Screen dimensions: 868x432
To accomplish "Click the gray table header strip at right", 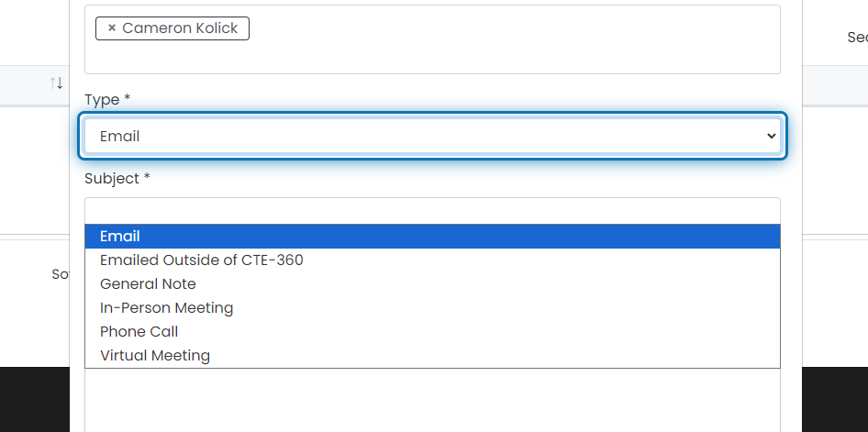I will click(835, 84).
